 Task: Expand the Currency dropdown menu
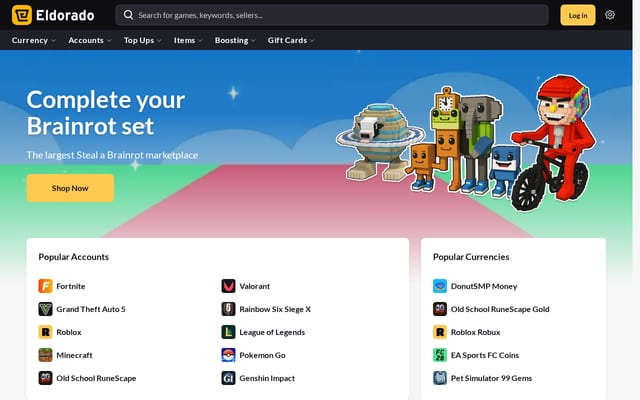click(33, 40)
